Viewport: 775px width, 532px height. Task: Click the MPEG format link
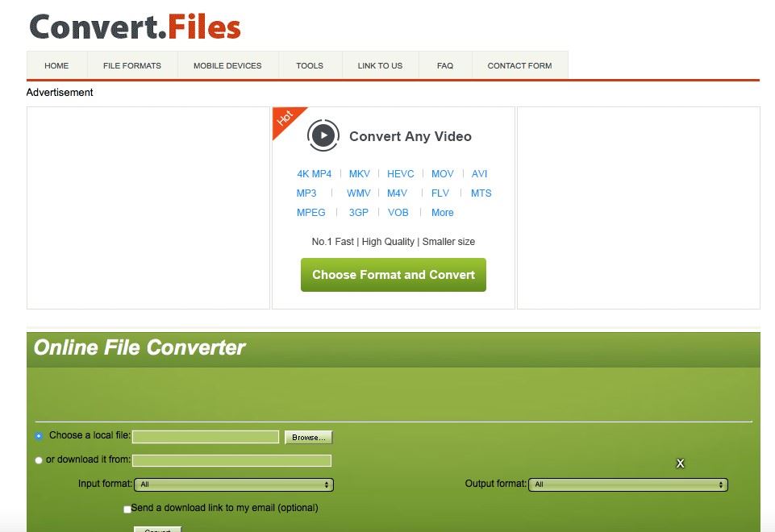pos(311,213)
